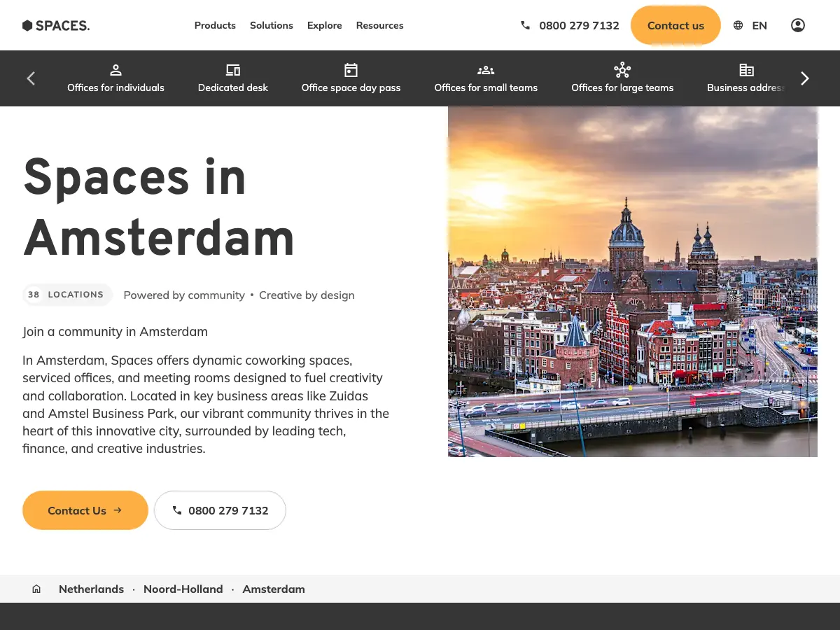The height and width of the screenshot is (630, 840).
Task: Click 'Join a community in Amsterdam' text
Action: [115, 332]
